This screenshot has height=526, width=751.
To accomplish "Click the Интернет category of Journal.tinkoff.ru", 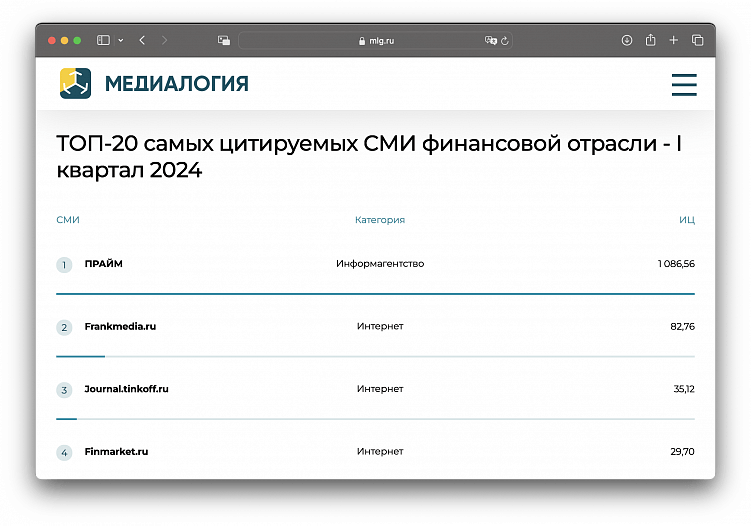I will 380,389.
